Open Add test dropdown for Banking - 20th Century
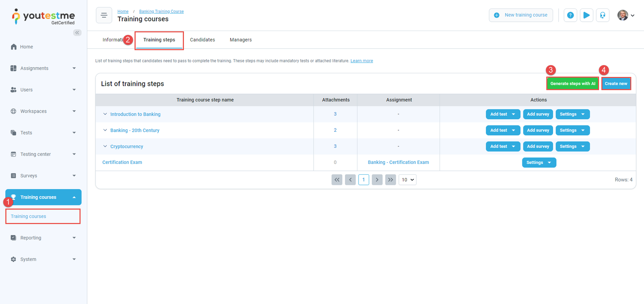This screenshot has width=644, height=304. tap(503, 130)
